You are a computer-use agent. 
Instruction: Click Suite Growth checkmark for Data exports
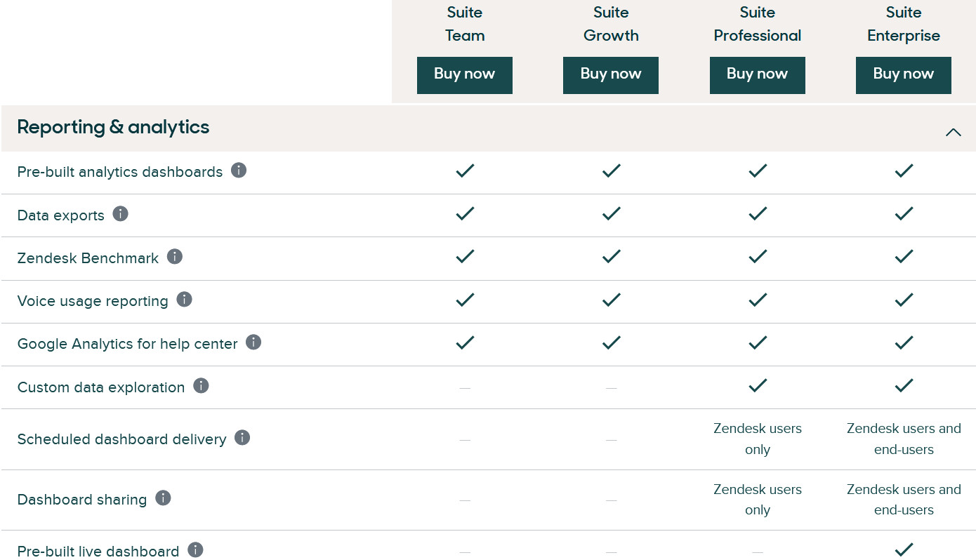[611, 213]
